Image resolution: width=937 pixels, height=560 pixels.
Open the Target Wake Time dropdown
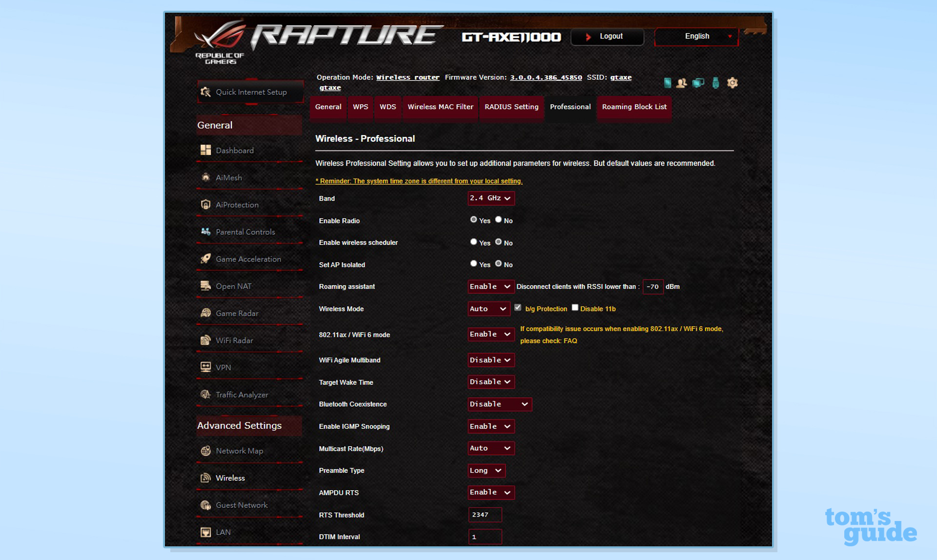[491, 382]
